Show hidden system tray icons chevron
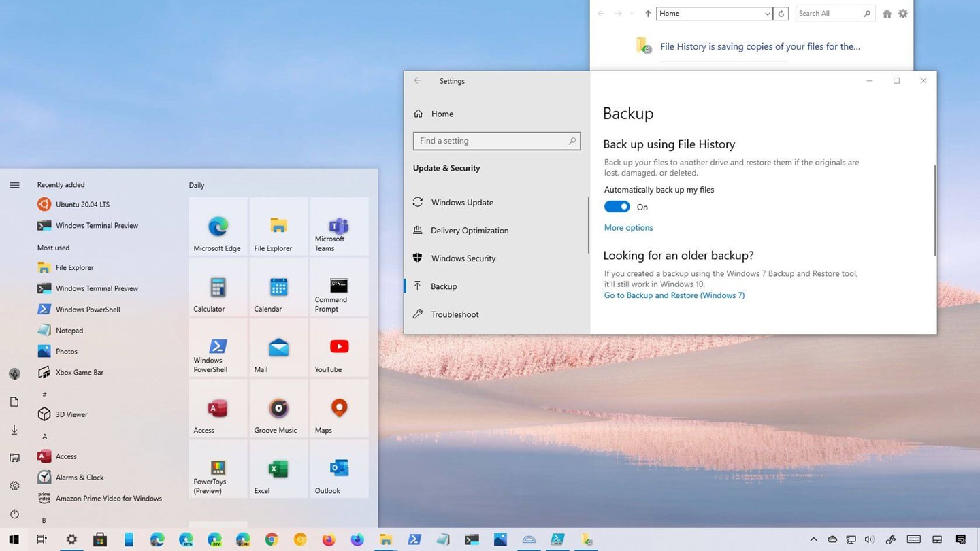Viewport: 980px width, 551px height. [813, 539]
